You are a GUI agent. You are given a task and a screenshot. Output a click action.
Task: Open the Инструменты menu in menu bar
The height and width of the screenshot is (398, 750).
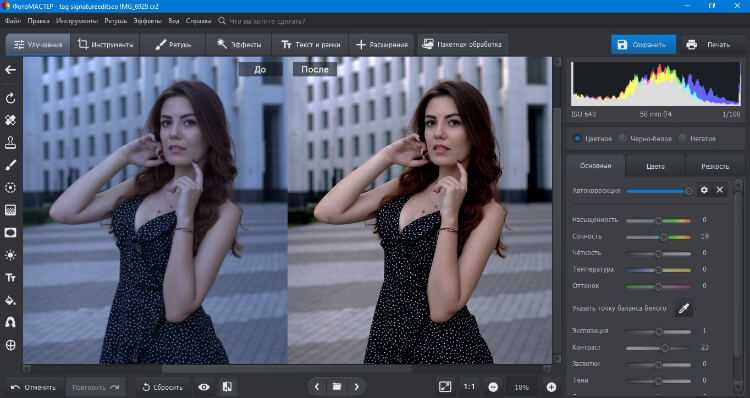[x=77, y=21]
